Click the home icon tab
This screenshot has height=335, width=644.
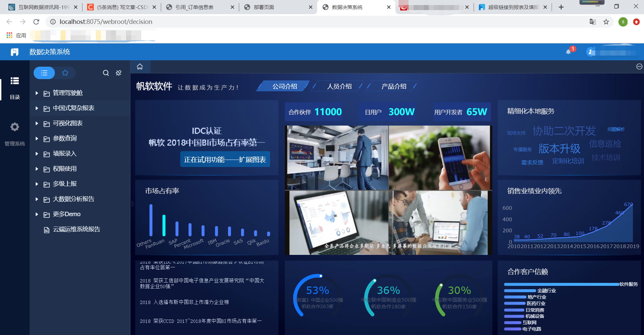(140, 67)
